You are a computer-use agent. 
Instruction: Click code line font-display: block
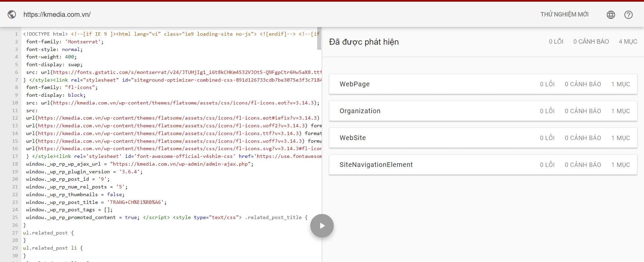(56, 95)
